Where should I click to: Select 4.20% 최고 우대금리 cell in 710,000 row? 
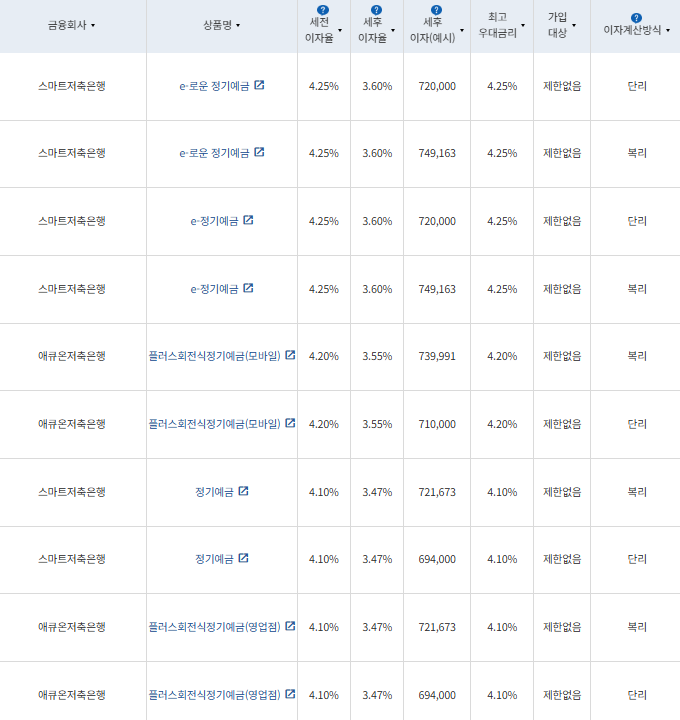[502, 424]
